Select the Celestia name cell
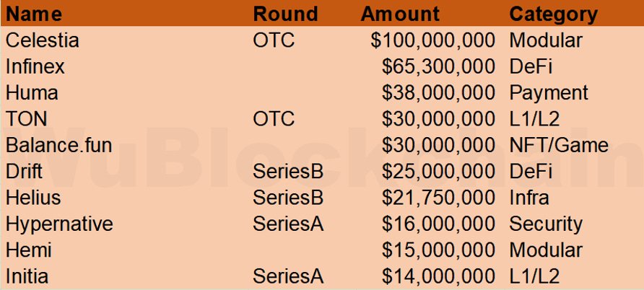The height and width of the screenshot is (290, 644). [42, 40]
